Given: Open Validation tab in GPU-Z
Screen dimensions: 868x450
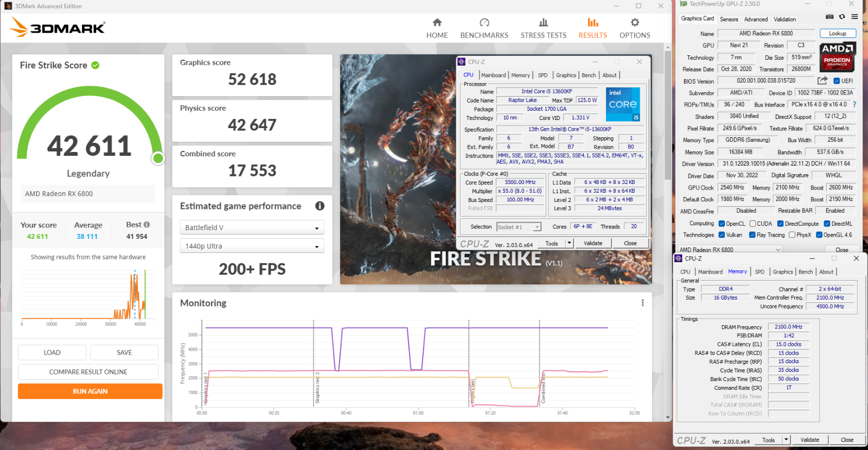Looking at the screenshot, I should 784,19.
